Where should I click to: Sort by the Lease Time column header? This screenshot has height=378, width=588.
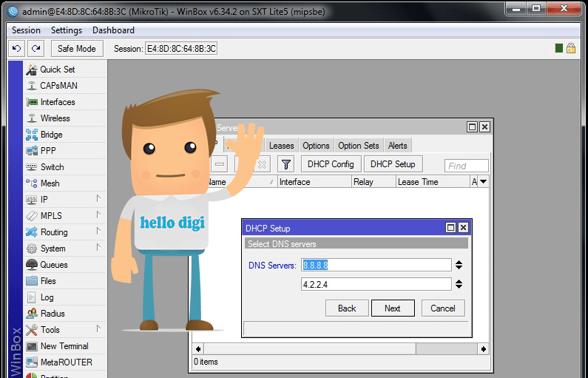coord(433,182)
